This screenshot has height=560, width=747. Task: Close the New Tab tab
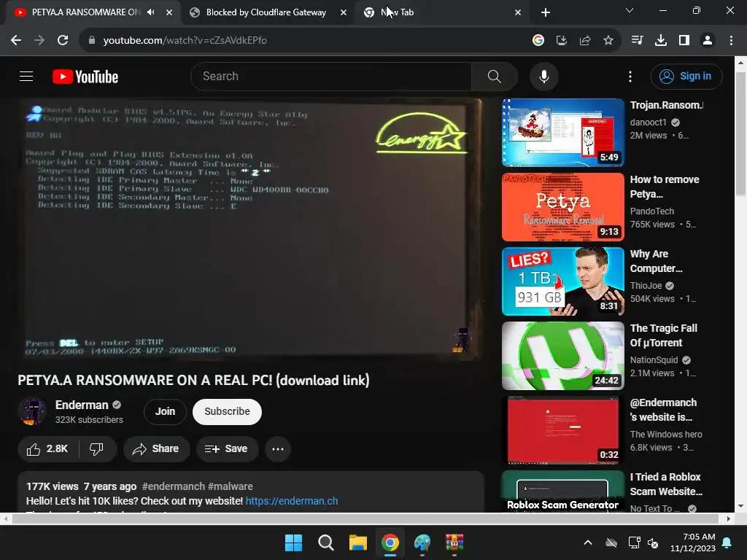coord(518,12)
